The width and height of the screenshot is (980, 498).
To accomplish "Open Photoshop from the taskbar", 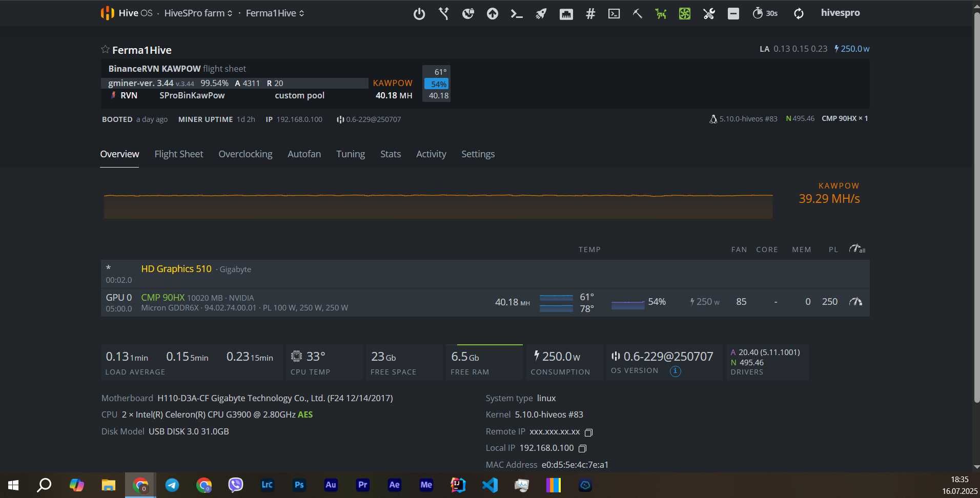I will [x=299, y=485].
